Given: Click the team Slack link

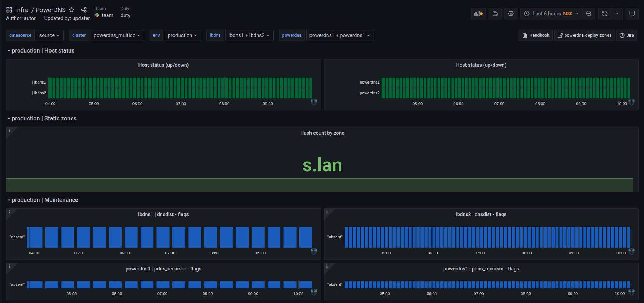Looking at the screenshot, I should click(x=104, y=15).
